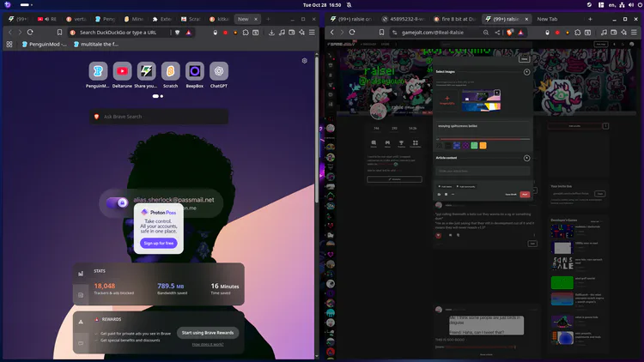This screenshot has width=644, height=362.
Task: Select the green background swatch
Action: click(x=474, y=145)
